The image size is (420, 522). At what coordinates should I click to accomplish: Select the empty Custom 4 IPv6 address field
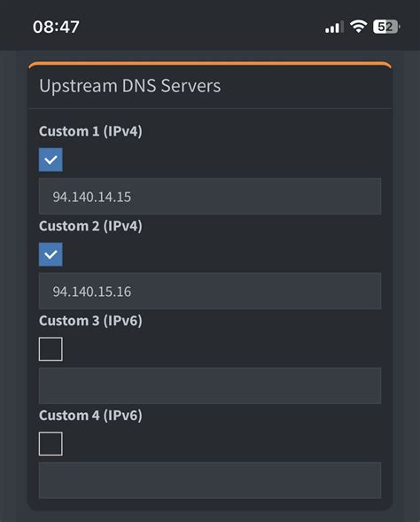click(210, 480)
